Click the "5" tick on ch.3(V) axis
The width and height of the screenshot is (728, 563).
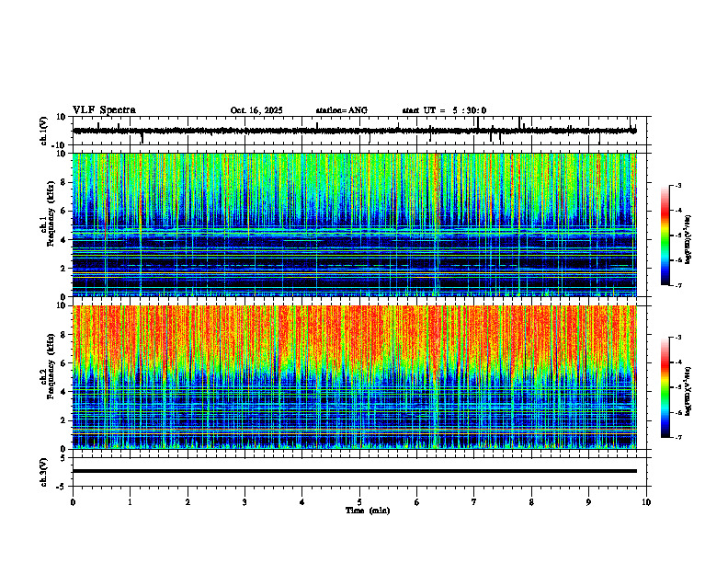point(64,458)
